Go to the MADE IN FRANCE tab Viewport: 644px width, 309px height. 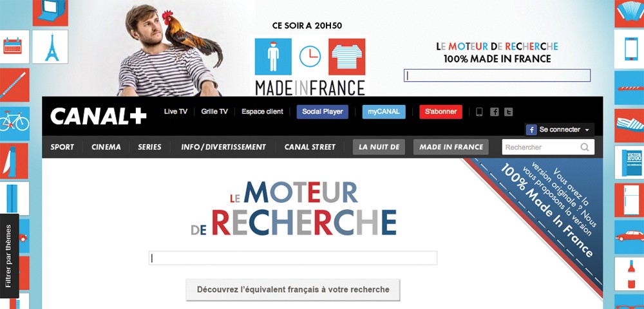pyautogui.click(x=451, y=147)
